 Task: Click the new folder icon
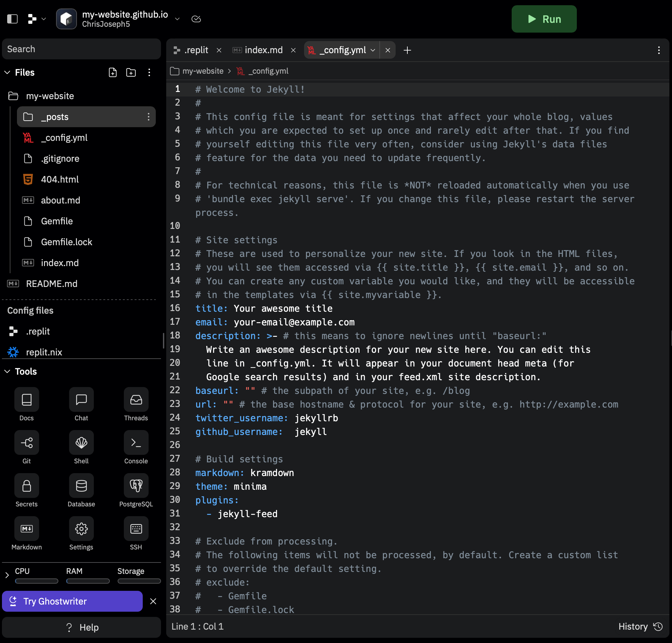click(x=131, y=72)
